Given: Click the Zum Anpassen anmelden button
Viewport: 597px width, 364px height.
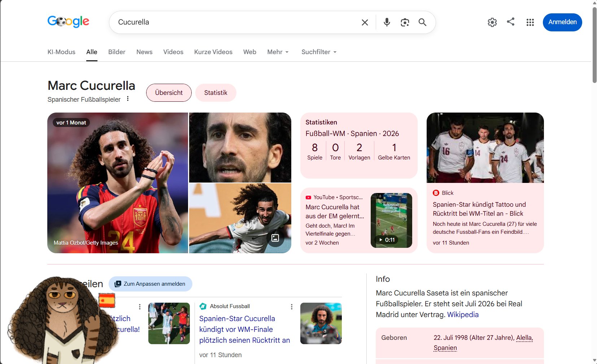Looking at the screenshot, I should [x=151, y=284].
